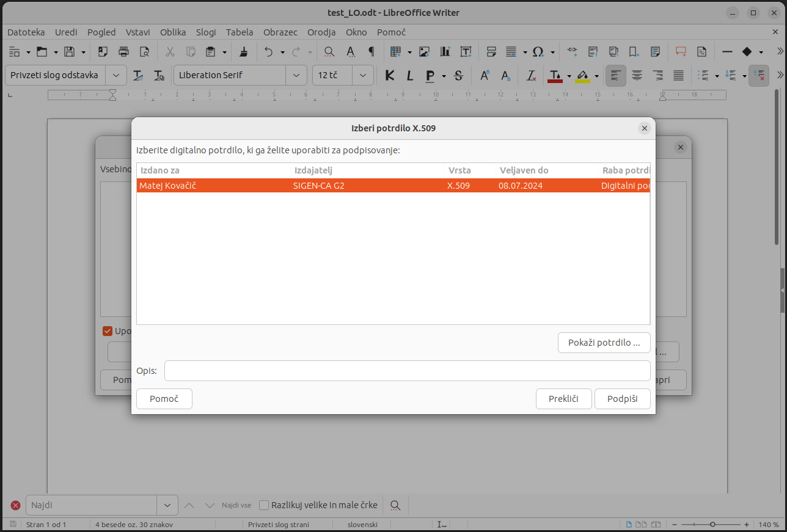
Task: Open the unordered list dropdown arrow
Action: click(x=717, y=76)
